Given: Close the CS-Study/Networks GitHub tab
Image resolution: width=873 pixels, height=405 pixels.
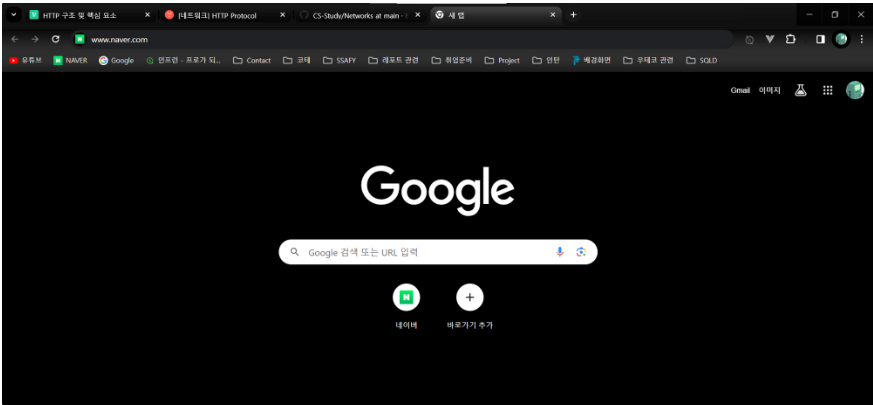Looking at the screenshot, I should tap(418, 16).
